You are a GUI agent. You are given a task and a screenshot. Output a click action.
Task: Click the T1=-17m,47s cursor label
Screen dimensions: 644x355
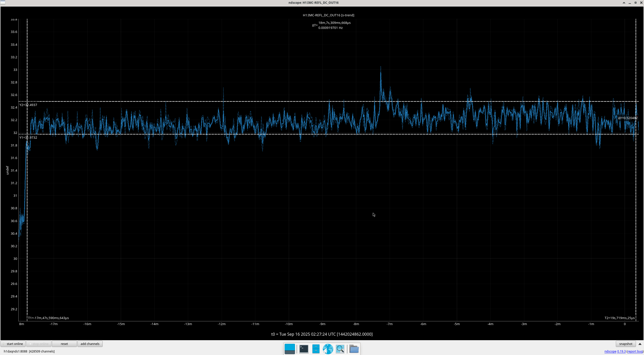point(48,318)
